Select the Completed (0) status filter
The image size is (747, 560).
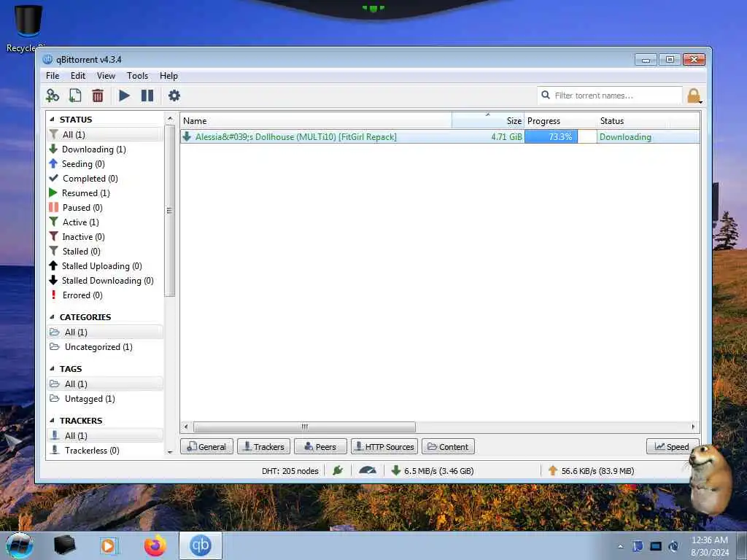pos(90,179)
